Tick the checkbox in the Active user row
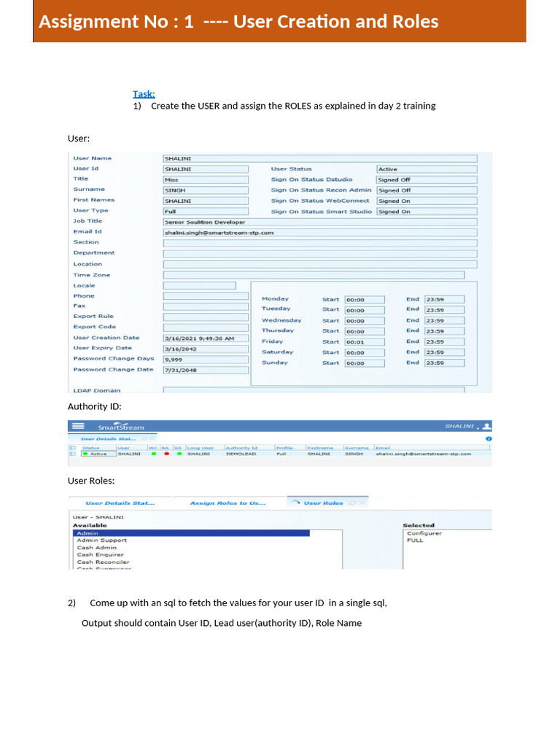Image resolution: width=560 pixels, height=747 pixels. tap(72, 454)
